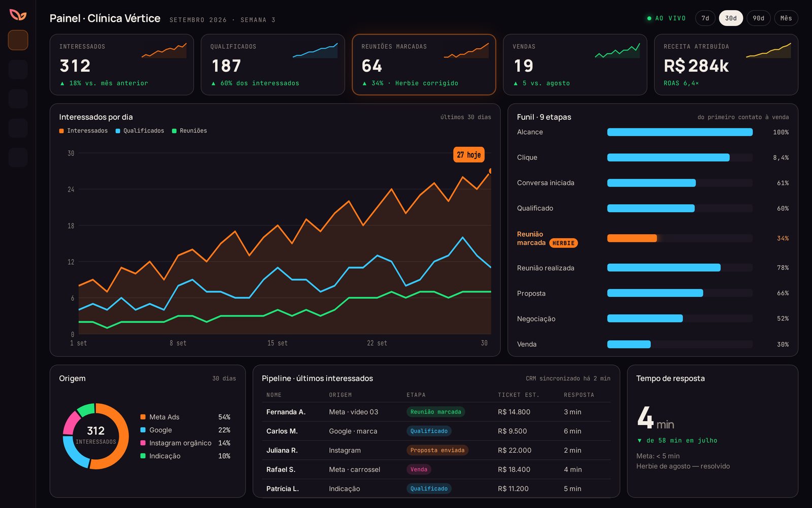Click the Conversa iniciada funnel bar

click(652, 183)
